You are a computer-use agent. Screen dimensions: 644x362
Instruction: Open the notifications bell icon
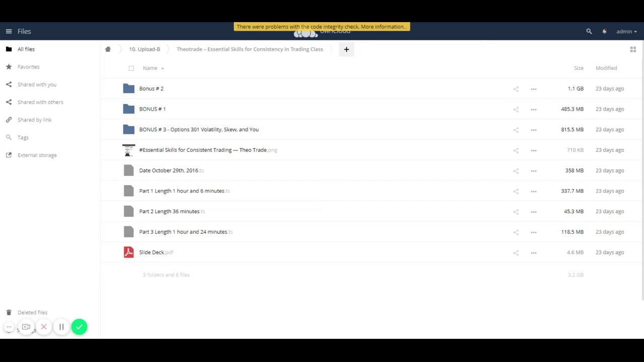(604, 31)
